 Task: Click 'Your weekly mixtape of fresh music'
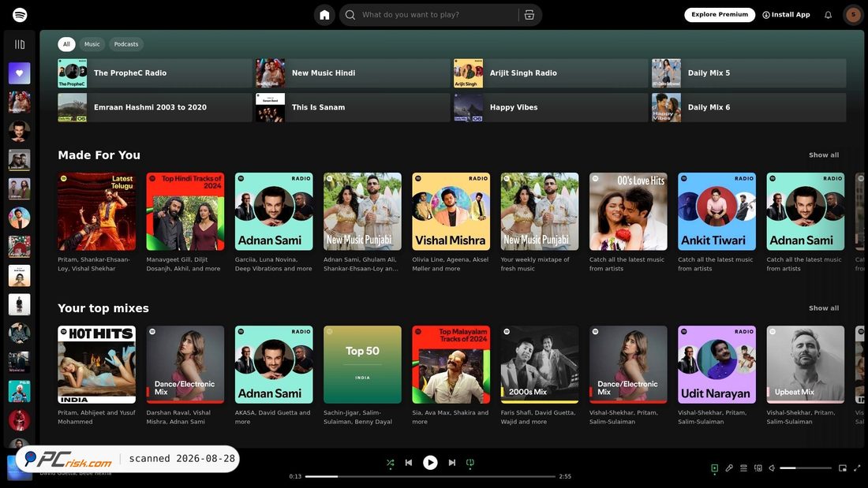coord(535,264)
